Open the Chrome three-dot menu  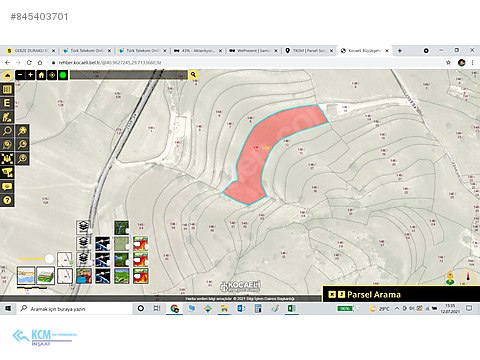(x=473, y=62)
